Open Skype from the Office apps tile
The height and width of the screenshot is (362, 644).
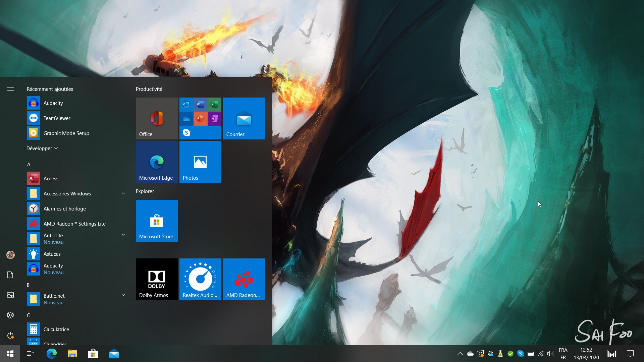coord(186,133)
